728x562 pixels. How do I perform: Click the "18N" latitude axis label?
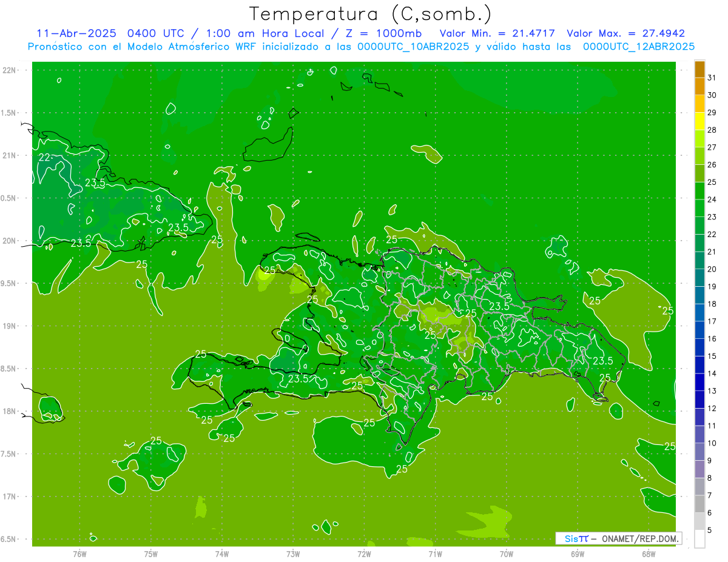pyautogui.click(x=9, y=411)
